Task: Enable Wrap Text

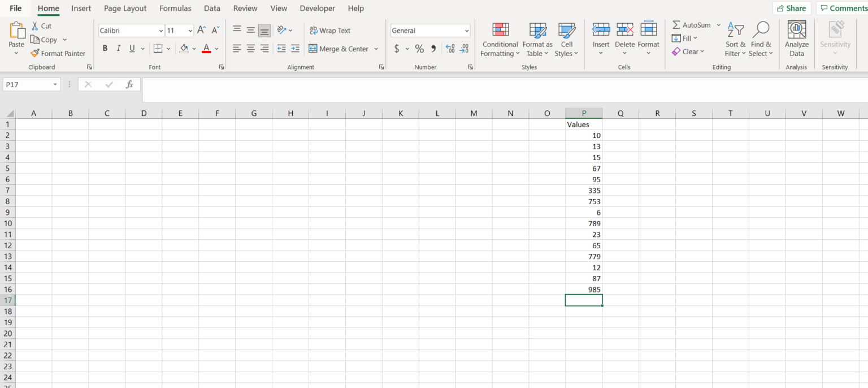Action: point(330,30)
